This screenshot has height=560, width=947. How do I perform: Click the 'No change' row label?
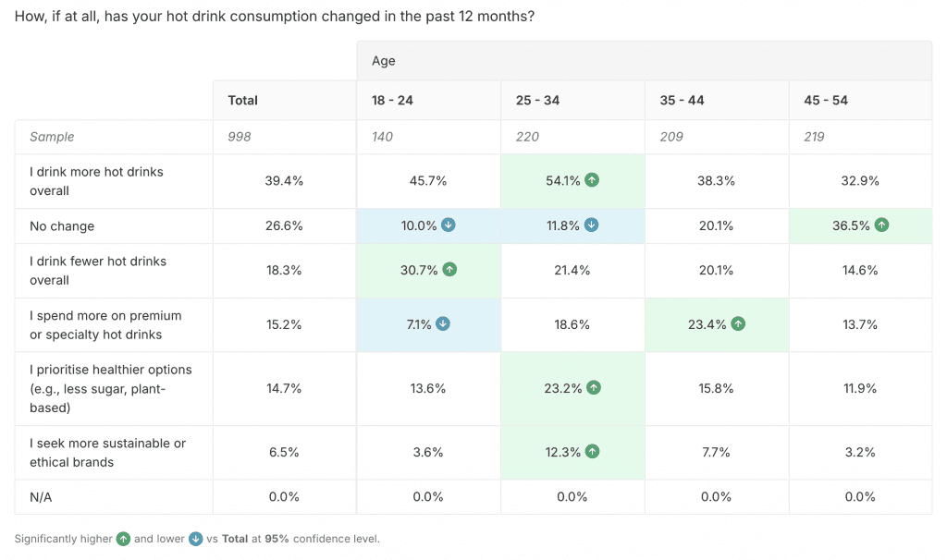62,226
